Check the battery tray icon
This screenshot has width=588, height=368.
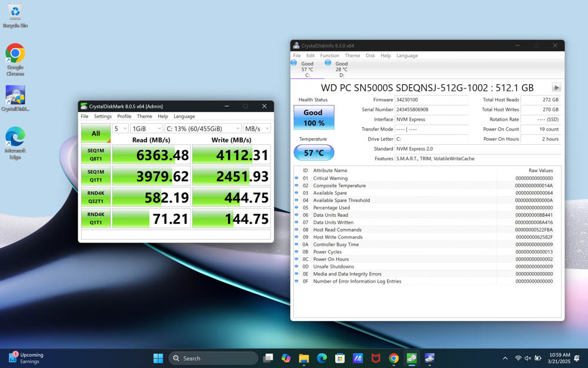point(537,358)
